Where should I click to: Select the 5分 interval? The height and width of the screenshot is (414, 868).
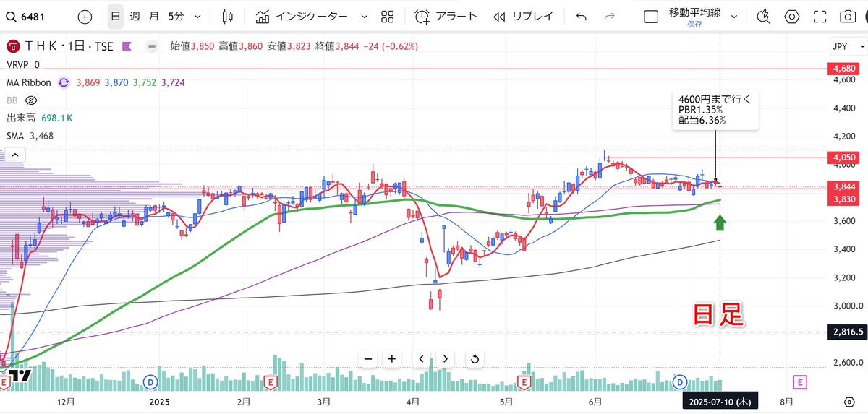point(175,17)
